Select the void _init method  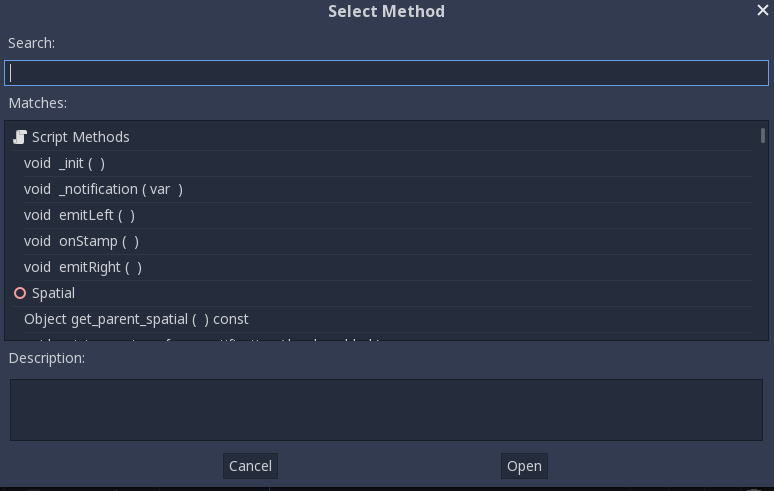point(383,163)
